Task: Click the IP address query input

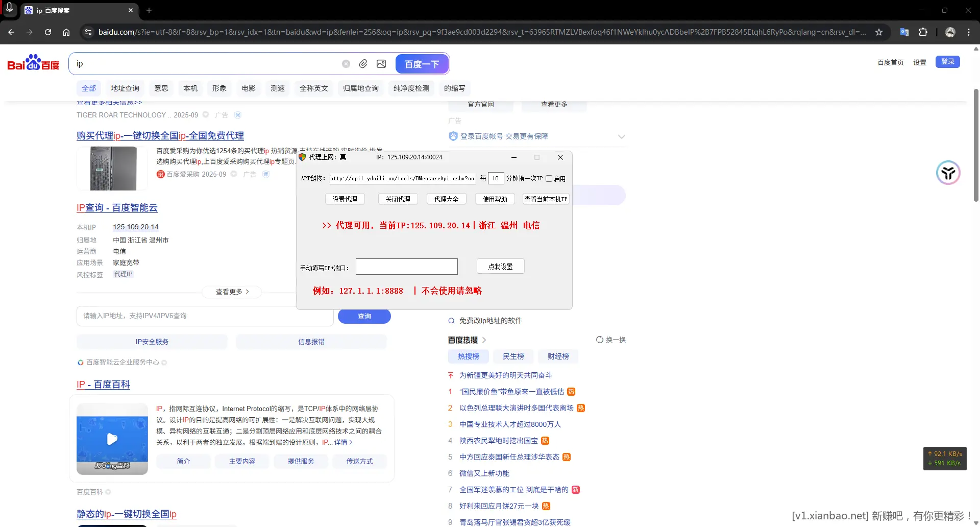Action: [205, 316]
